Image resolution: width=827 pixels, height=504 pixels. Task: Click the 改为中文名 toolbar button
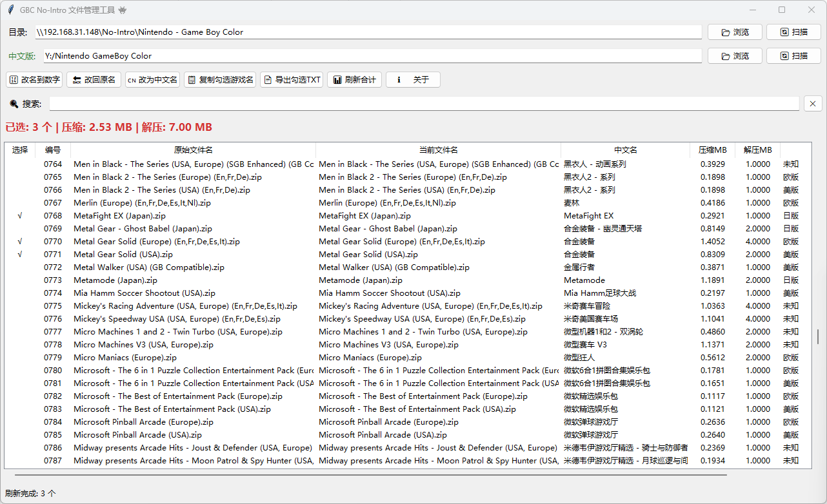click(x=152, y=80)
